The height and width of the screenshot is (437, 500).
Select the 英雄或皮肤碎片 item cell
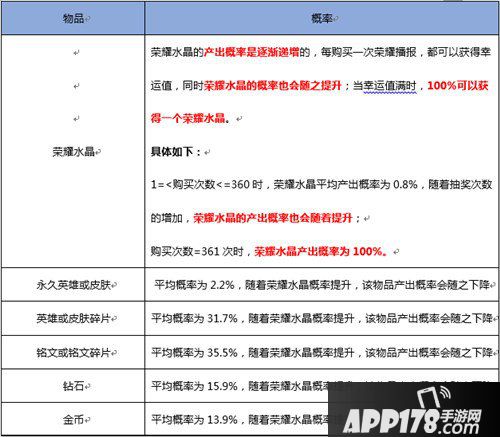pyautogui.click(x=73, y=319)
